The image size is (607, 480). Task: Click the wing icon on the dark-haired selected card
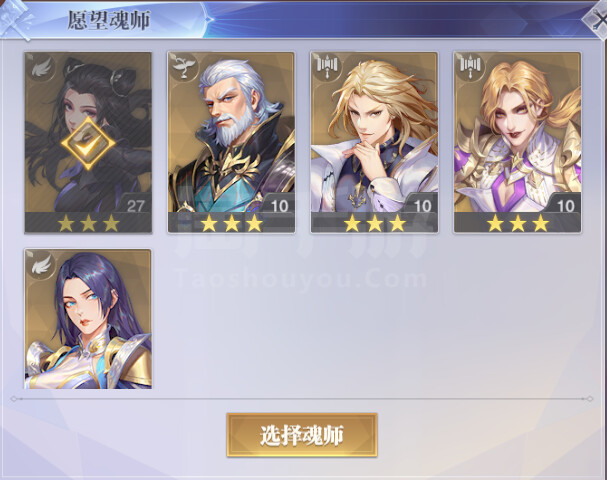pos(42,68)
